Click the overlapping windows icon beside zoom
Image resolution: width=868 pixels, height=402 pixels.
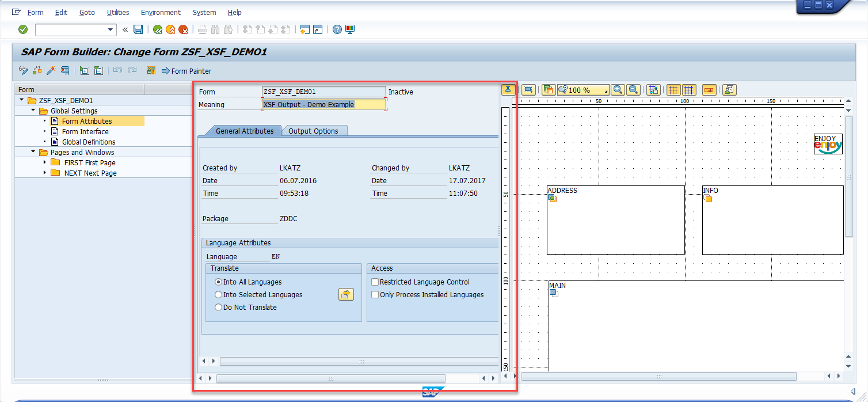point(548,90)
